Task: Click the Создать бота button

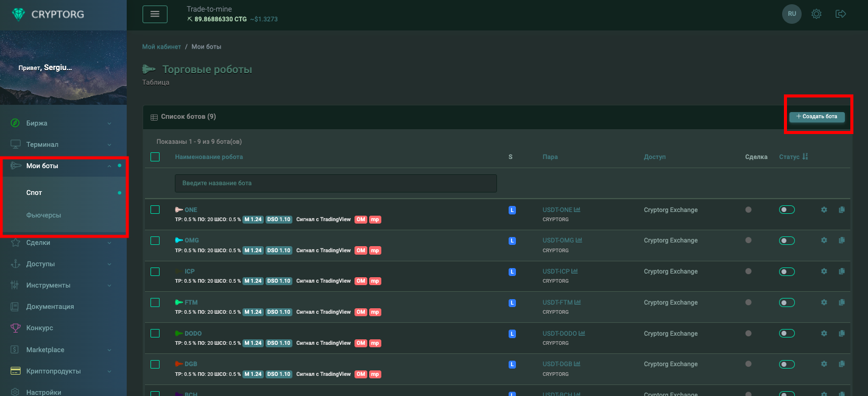Action: pos(817,117)
